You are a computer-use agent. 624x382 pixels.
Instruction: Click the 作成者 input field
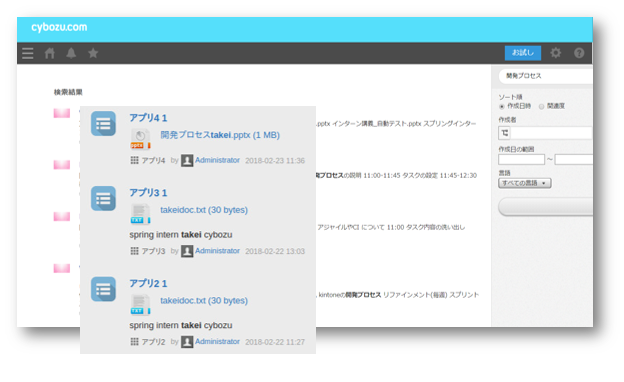[552, 133]
